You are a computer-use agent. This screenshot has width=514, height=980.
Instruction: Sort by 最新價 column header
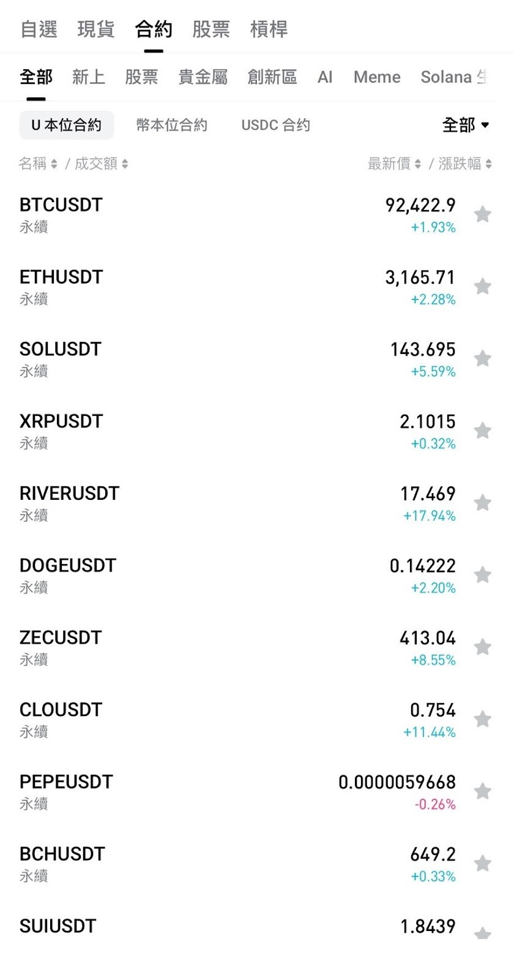click(x=394, y=164)
